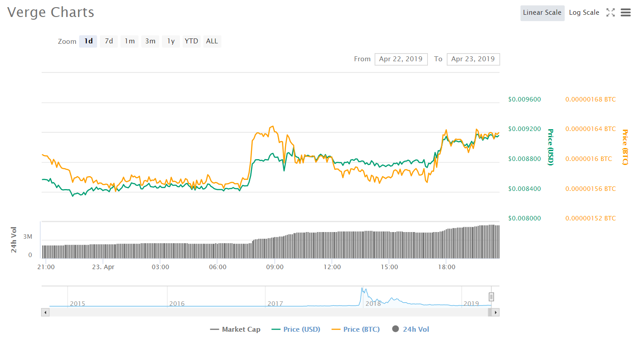Click the 0.0000016 BTC axis label
This screenshot has height=338, width=644.
pyautogui.click(x=589, y=159)
